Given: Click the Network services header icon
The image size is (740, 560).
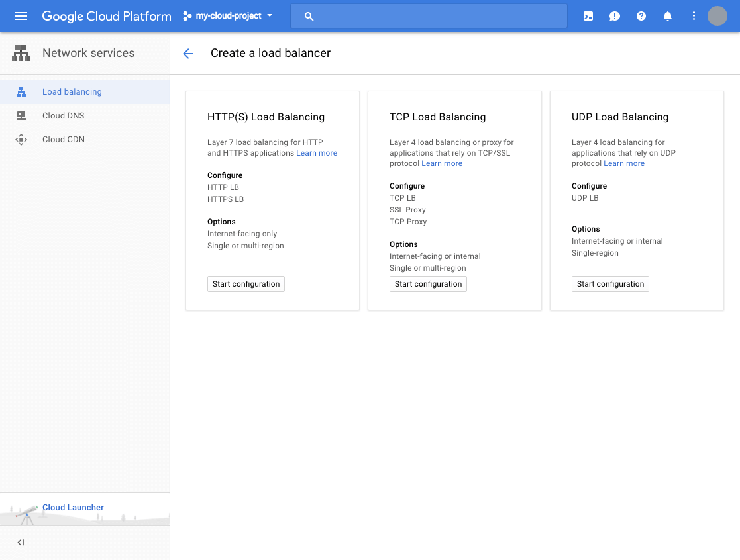Looking at the screenshot, I should tap(21, 53).
